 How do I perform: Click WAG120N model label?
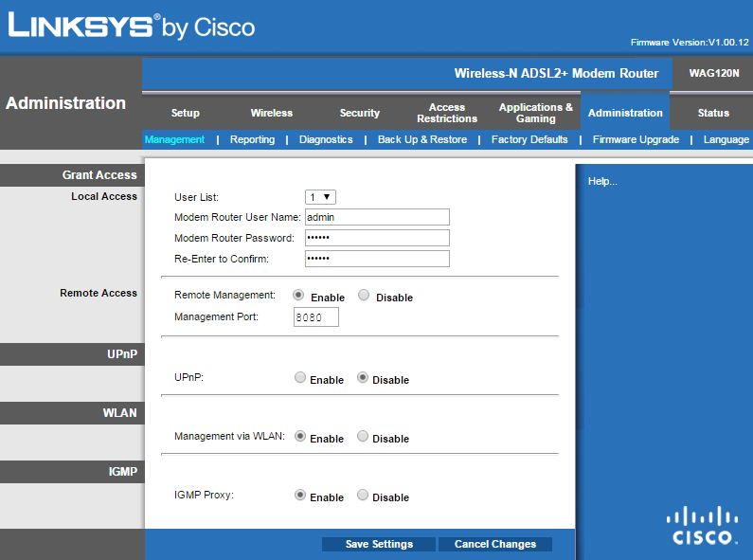pyautogui.click(x=714, y=73)
